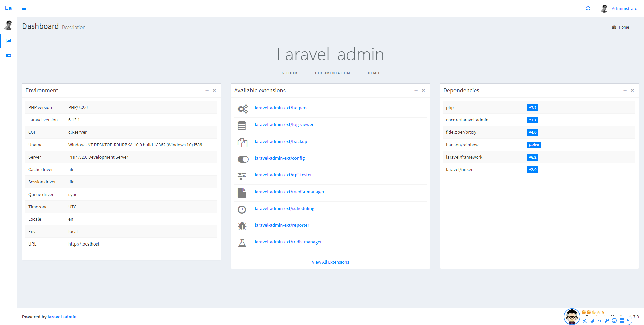Click the refresh icon in the top bar
The height and width of the screenshot is (325, 644).
click(x=588, y=8)
